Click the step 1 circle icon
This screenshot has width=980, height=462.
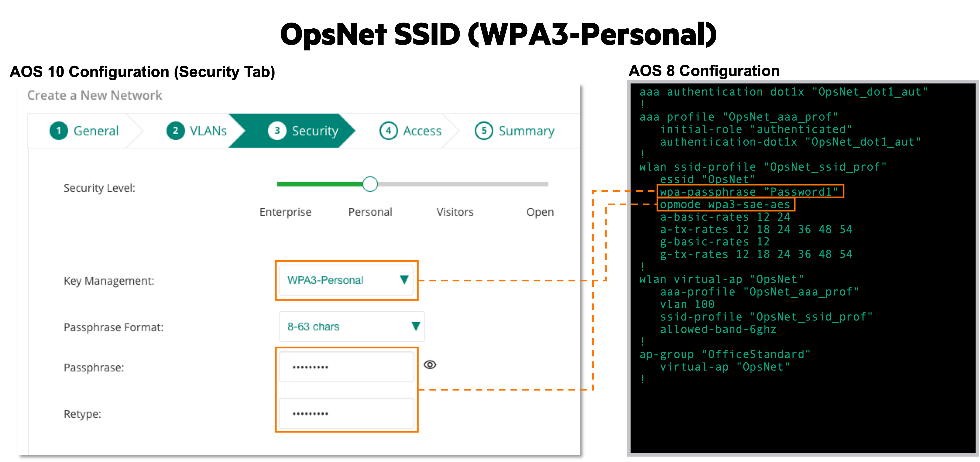click(x=59, y=131)
